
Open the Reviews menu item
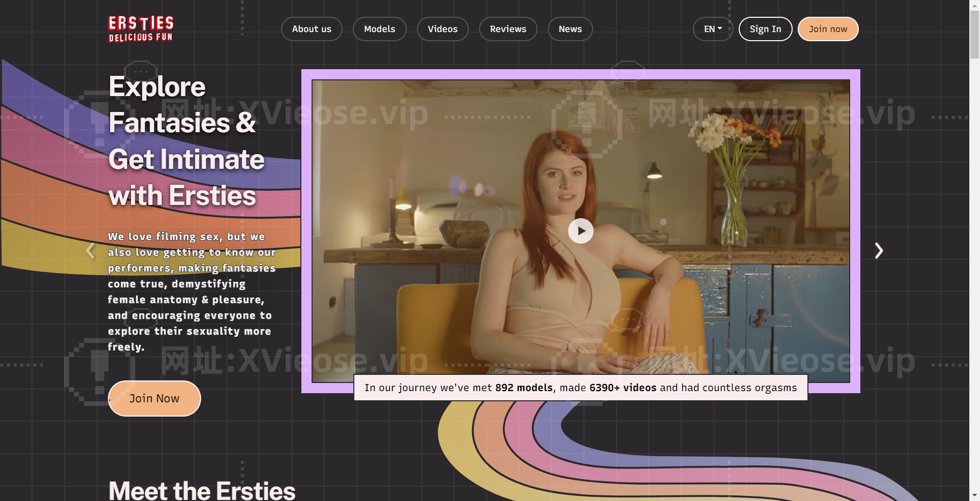[508, 29]
